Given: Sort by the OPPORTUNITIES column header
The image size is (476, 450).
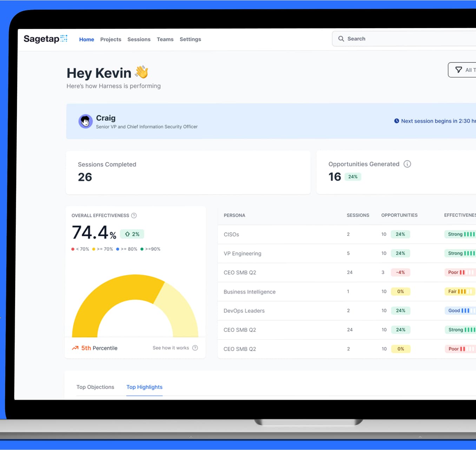Looking at the screenshot, I should [x=399, y=215].
